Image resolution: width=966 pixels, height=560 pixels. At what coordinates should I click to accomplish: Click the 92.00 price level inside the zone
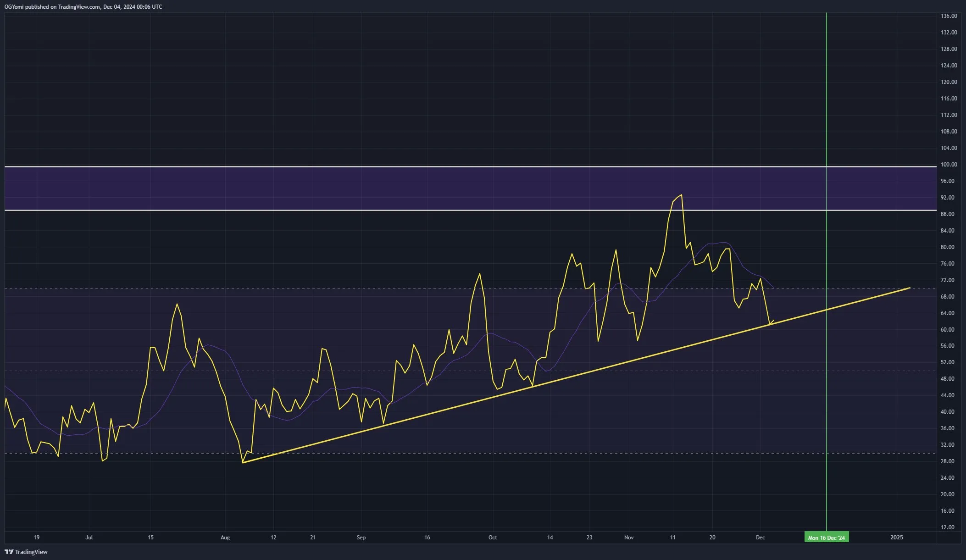(948, 198)
